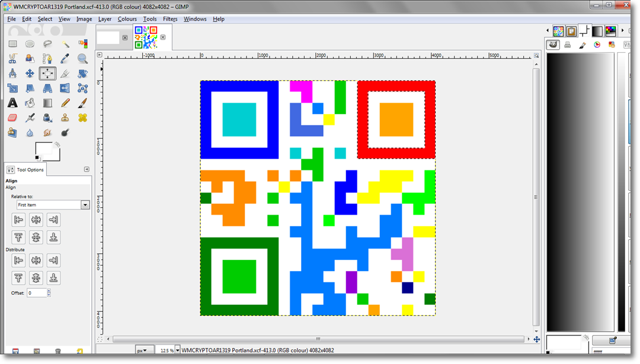Open the Filters menu
The width and height of the screenshot is (640, 364).
pyautogui.click(x=170, y=19)
